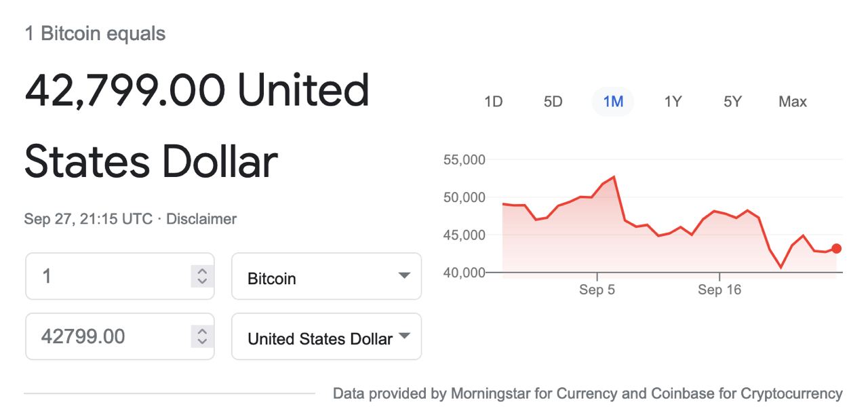This screenshot has height=413, width=868.
Task: Show the 5Y price chart
Action: pyautogui.click(x=732, y=102)
